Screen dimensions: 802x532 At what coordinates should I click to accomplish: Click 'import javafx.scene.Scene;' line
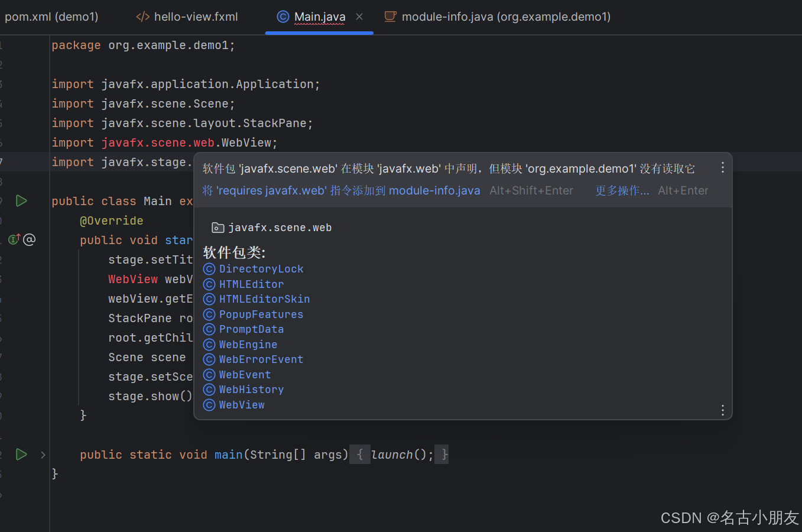click(x=143, y=103)
